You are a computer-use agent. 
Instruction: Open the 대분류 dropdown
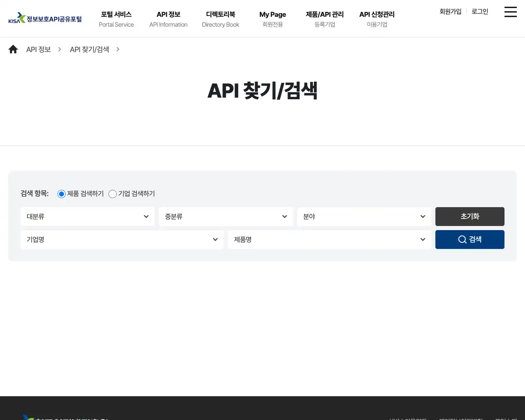(x=87, y=217)
